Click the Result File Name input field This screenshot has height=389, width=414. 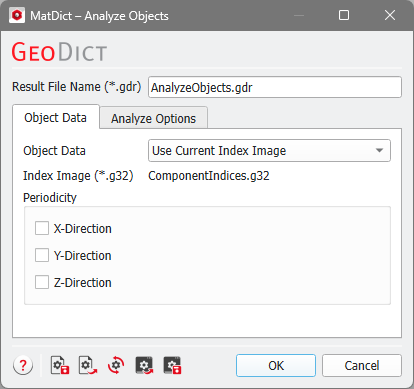coord(275,87)
